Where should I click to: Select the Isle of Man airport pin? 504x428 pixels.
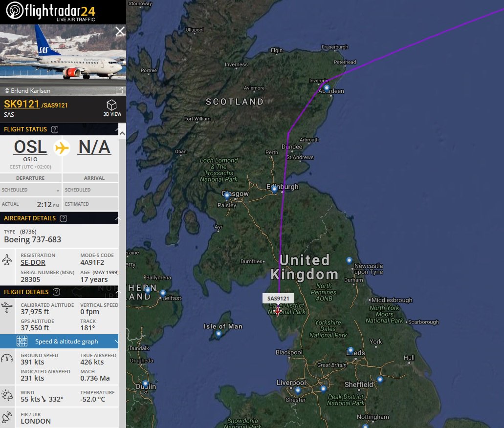pos(219,334)
